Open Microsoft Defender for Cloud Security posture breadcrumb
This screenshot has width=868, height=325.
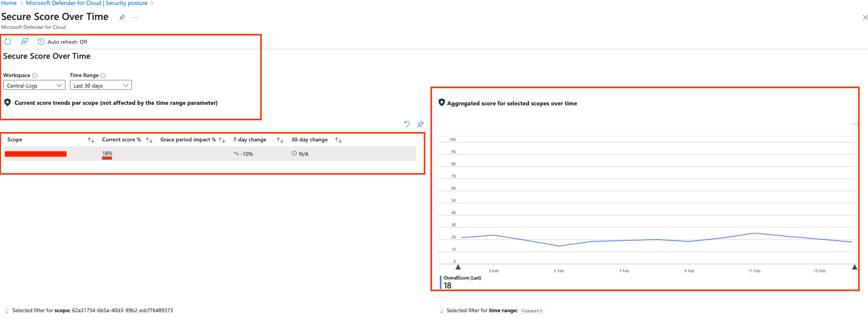click(87, 3)
